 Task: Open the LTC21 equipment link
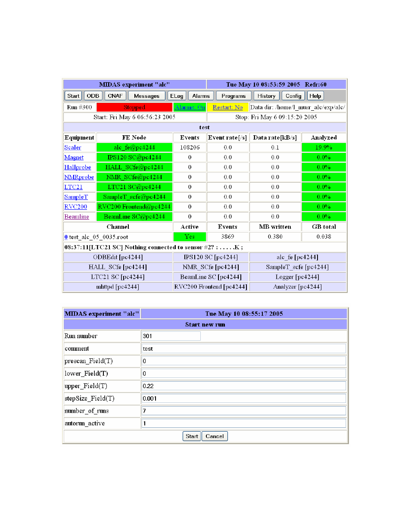click(74, 187)
